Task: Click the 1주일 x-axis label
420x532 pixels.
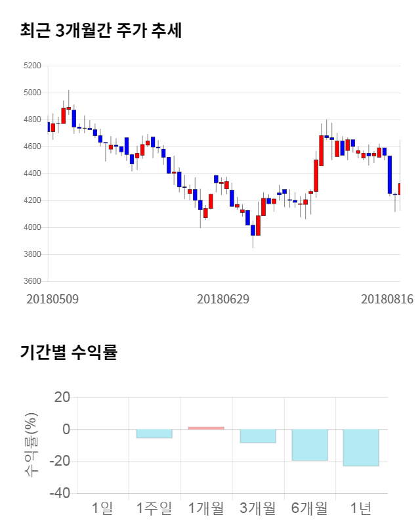Action: pos(154,508)
